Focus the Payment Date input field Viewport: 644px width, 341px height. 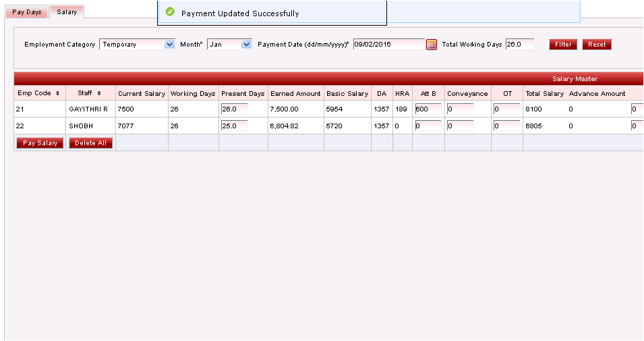388,45
